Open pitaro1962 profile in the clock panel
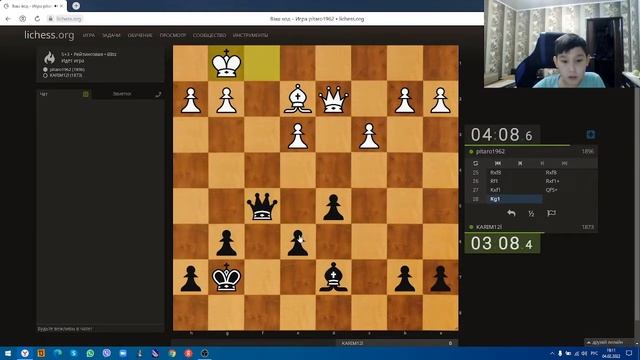This screenshot has width=640, height=360. pos(490,151)
